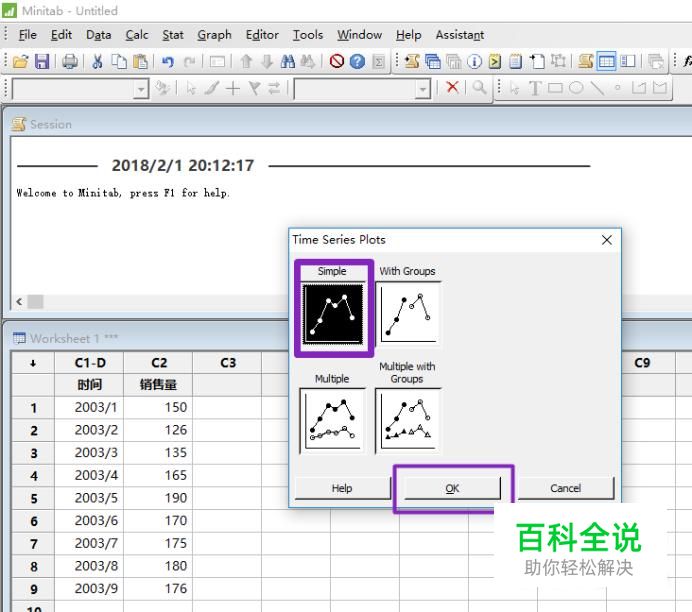Open the Tools menu
Image resolution: width=692 pixels, height=612 pixels.
coord(308,35)
